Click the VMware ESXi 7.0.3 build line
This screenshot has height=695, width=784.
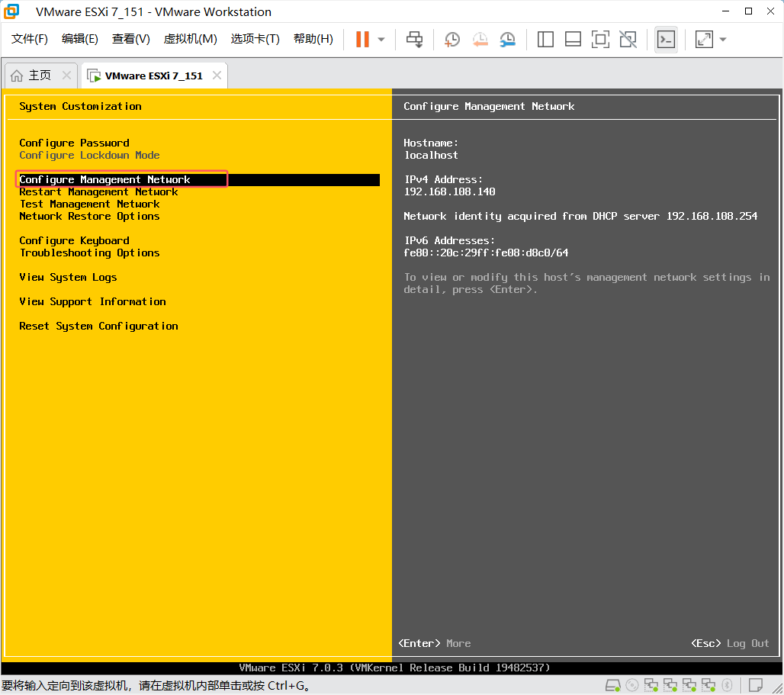(394, 668)
